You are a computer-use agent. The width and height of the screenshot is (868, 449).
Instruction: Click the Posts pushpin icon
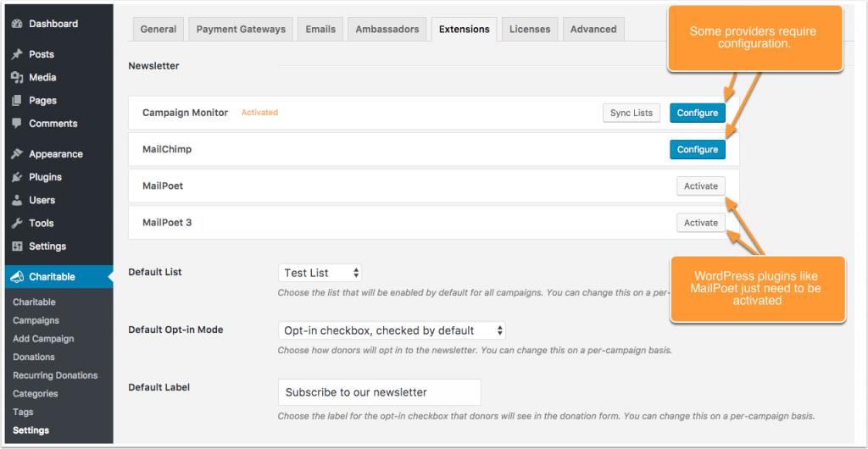(17, 54)
